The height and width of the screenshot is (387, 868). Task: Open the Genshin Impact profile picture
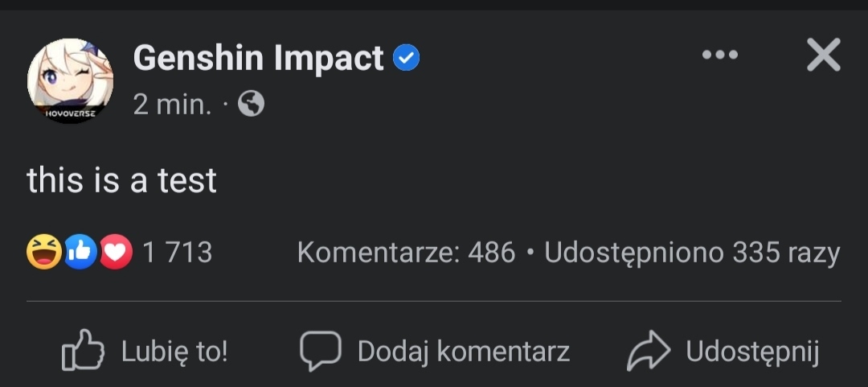click(x=71, y=81)
